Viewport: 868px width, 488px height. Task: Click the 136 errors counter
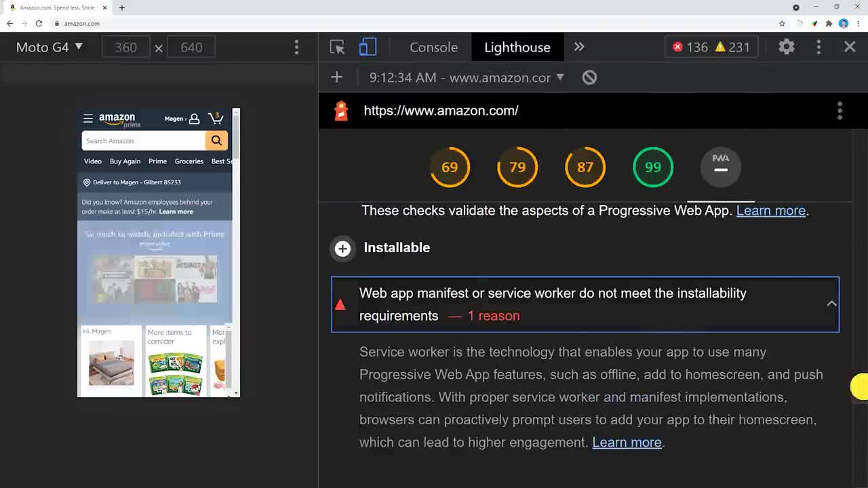click(x=690, y=47)
